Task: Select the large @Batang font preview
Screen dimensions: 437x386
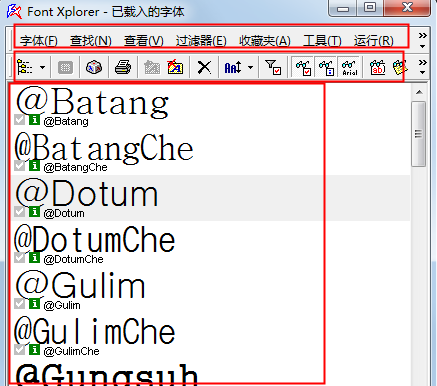Action: pos(92,103)
